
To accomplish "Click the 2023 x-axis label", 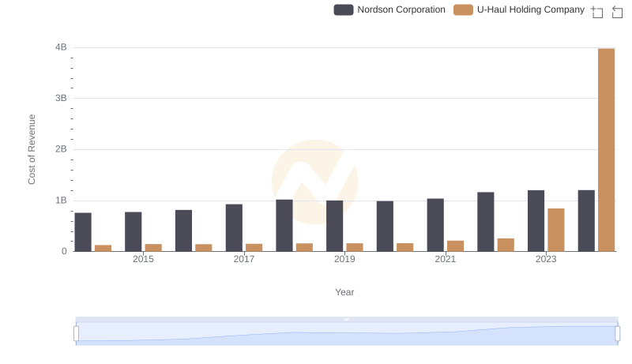I will point(546,259).
